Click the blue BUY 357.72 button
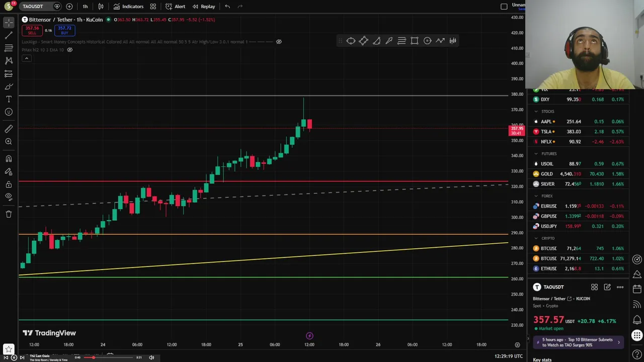Screen dimensions: 644x362 point(64,30)
